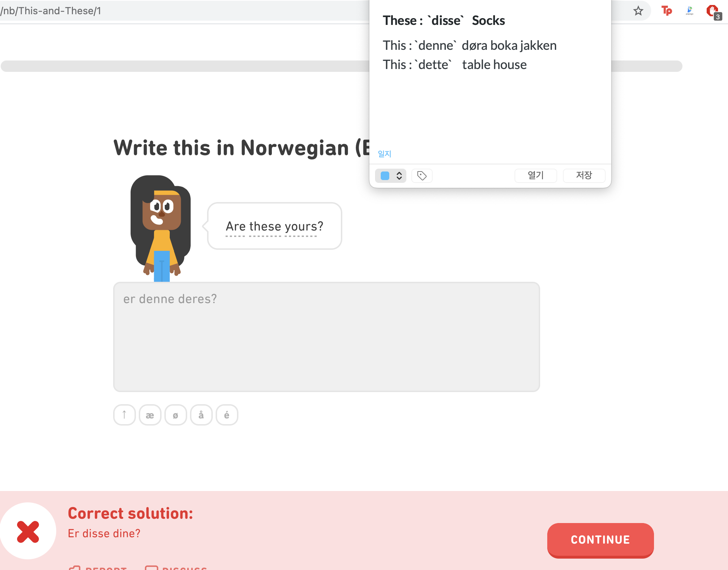Click the word 'these' hint in the speech bubble
This screenshot has width=728, height=570.
[x=265, y=227]
